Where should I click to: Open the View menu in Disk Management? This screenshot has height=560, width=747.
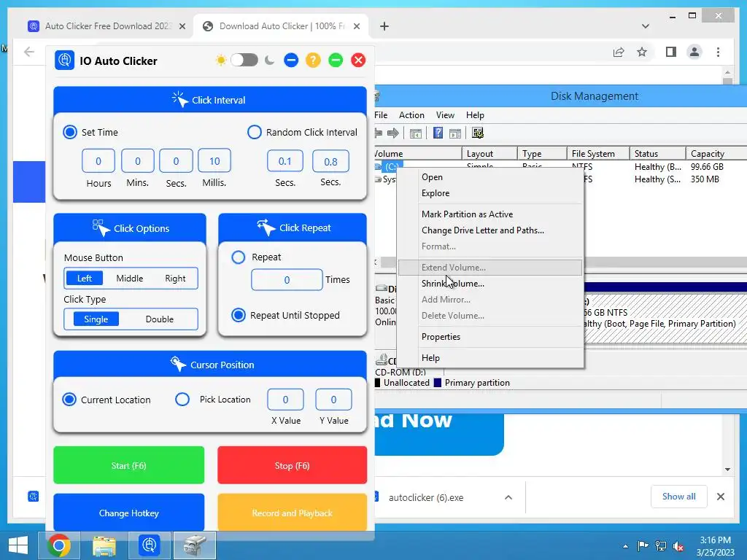click(x=445, y=114)
